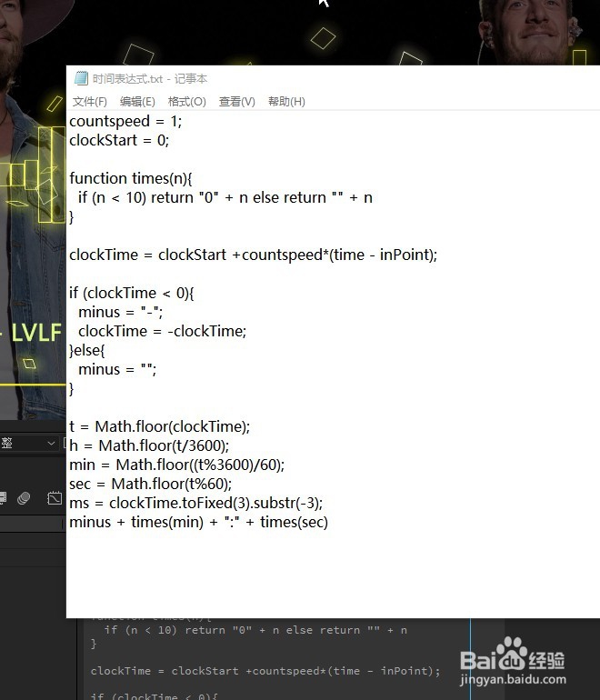The width and height of the screenshot is (600, 700).
Task: Click the line 'clockTime = -clockTime;'
Action: click(x=162, y=332)
